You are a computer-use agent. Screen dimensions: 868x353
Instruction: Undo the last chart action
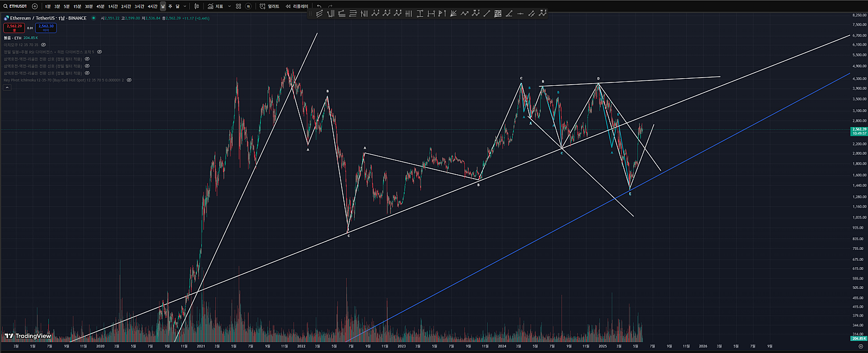(x=320, y=7)
